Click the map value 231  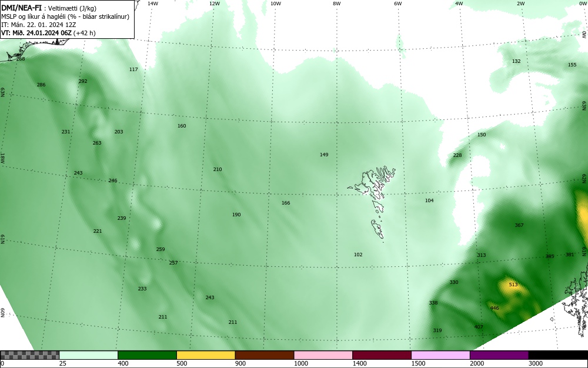(x=66, y=132)
